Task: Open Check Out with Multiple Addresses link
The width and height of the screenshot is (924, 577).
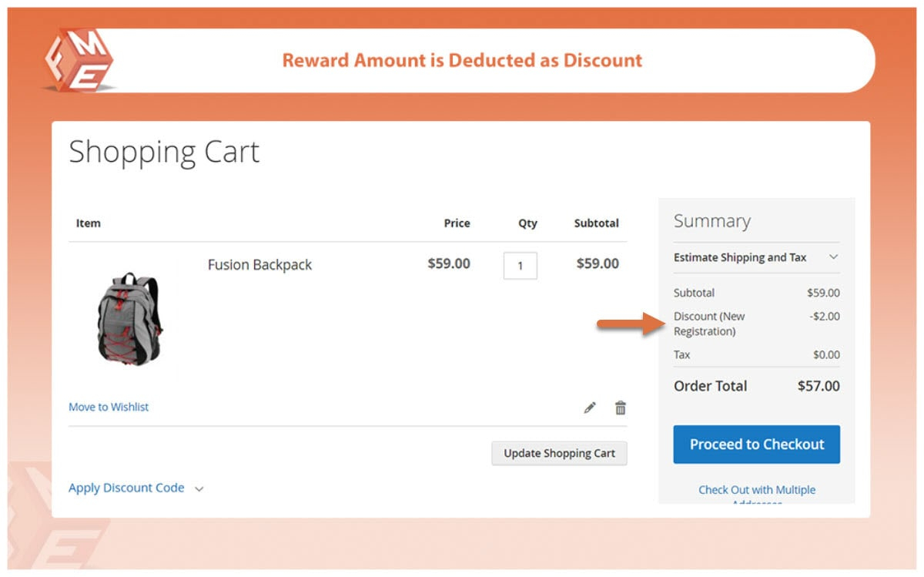Action: tap(756, 490)
